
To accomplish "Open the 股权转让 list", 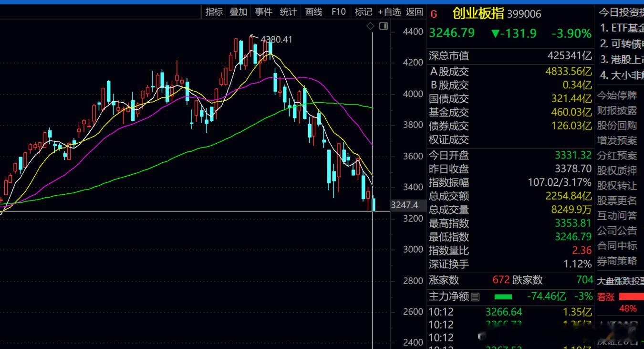I will point(617,186).
